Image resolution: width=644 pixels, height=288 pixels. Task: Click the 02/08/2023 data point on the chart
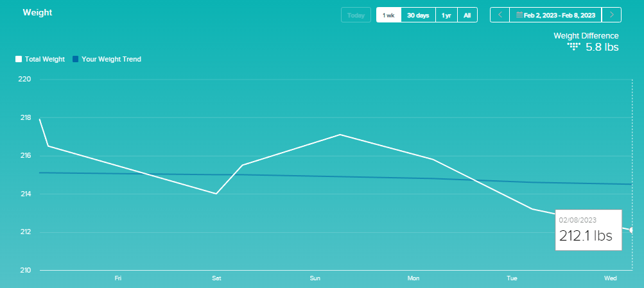[632, 230]
